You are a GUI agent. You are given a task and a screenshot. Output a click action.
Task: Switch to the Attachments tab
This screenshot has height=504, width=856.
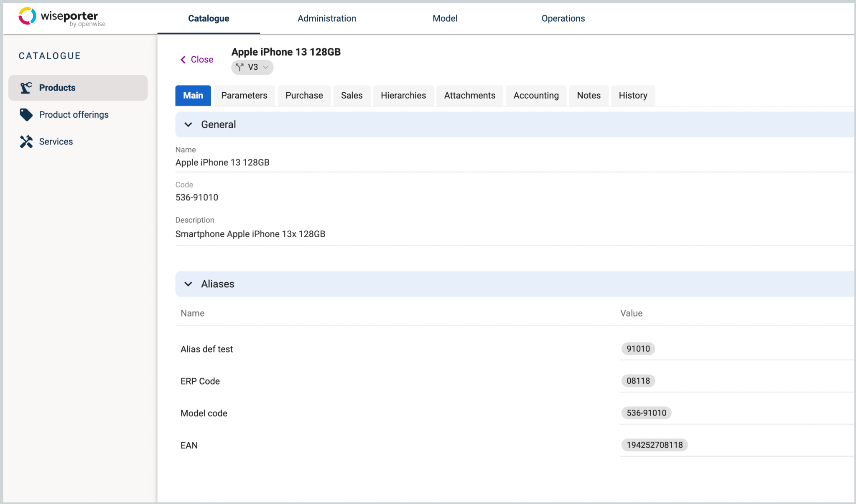(470, 96)
